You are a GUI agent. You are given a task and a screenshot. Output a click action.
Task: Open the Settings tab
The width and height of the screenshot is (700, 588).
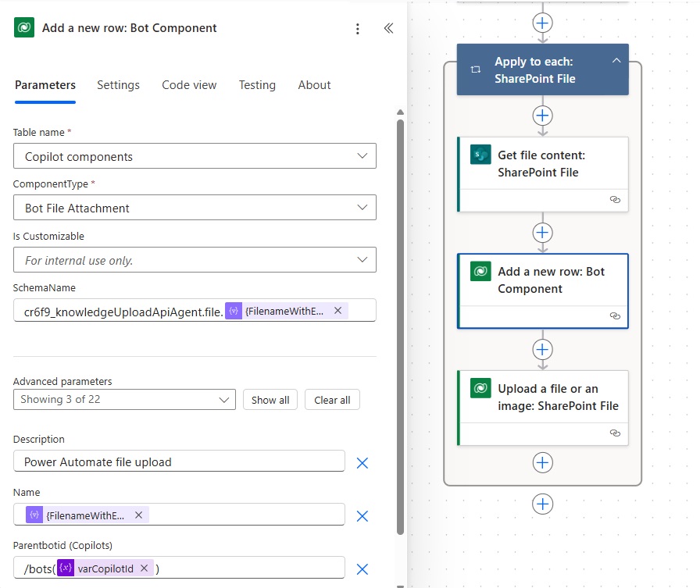pyautogui.click(x=118, y=85)
